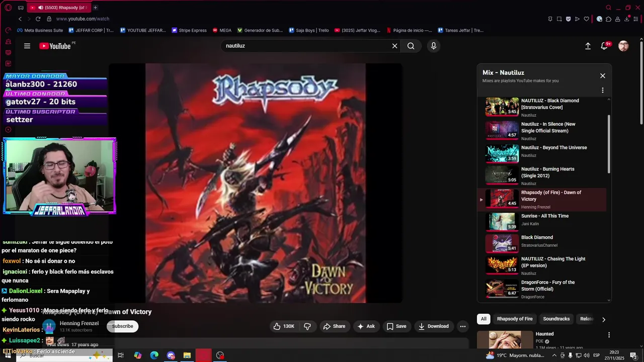Open Stripe Express bookmark
Viewport: 644px width, 362px height.
click(x=189, y=30)
